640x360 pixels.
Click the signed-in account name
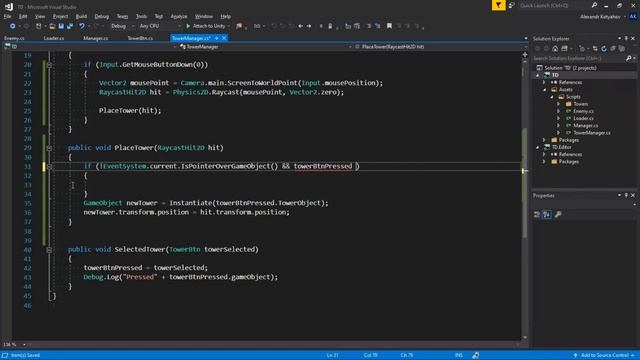pos(600,17)
